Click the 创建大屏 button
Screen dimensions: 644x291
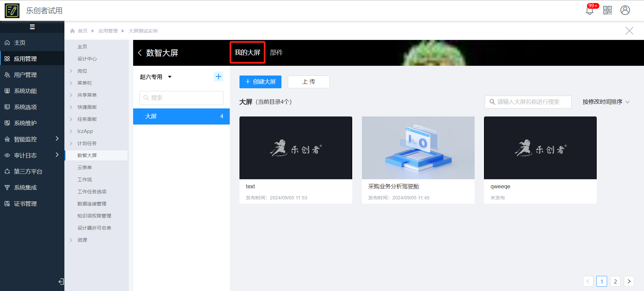click(x=260, y=82)
